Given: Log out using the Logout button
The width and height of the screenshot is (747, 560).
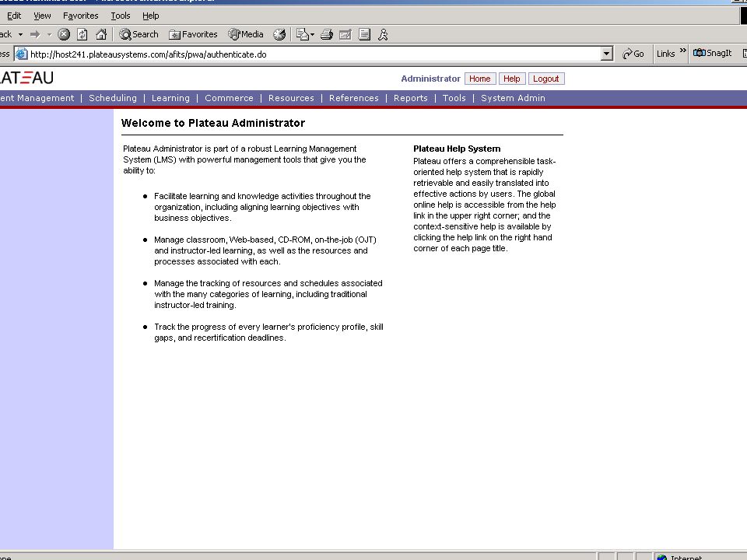Looking at the screenshot, I should 546,79.
